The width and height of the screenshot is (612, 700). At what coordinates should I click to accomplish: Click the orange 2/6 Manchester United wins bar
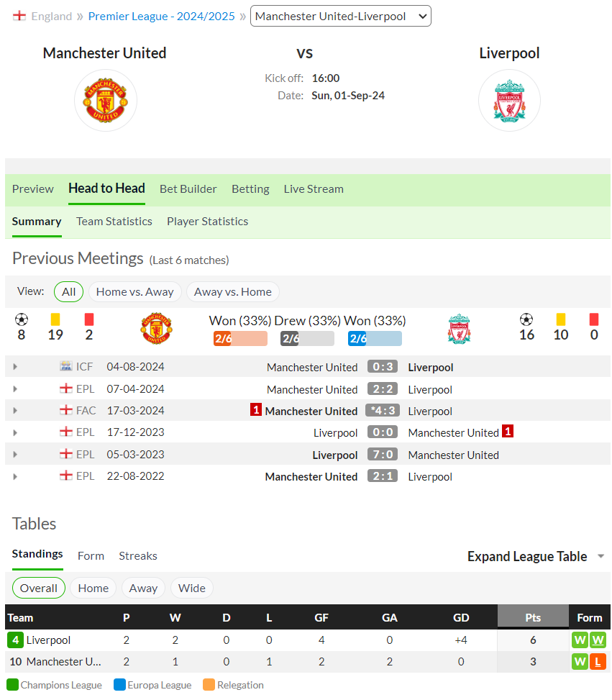240,338
